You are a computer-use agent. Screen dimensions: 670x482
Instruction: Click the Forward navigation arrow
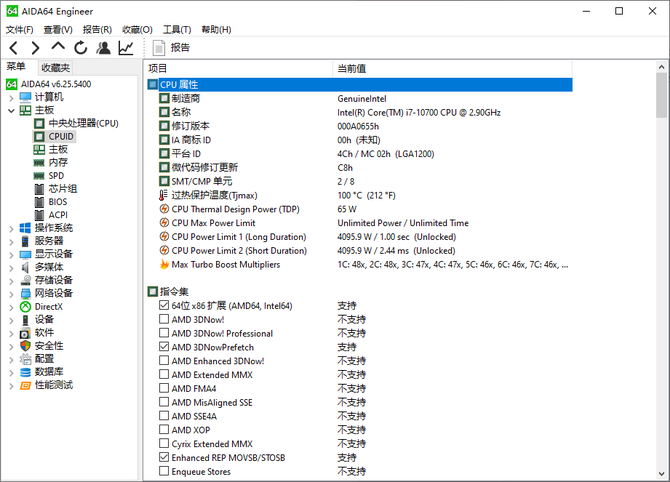point(35,48)
